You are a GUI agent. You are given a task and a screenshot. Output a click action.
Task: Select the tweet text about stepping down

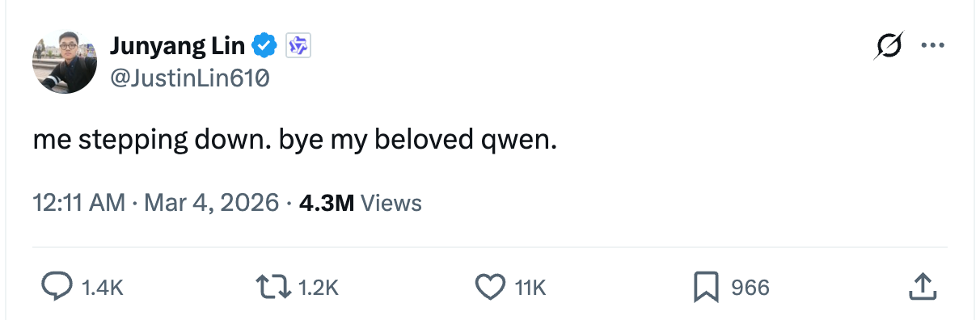tap(295, 141)
